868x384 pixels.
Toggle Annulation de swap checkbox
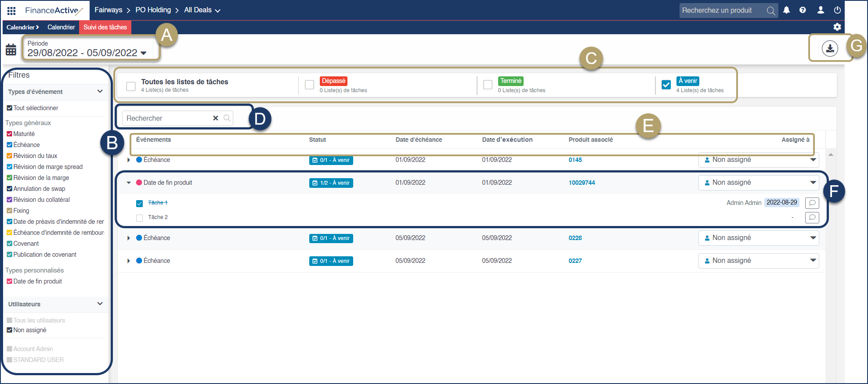pyautogui.click(x=9, y=189)
